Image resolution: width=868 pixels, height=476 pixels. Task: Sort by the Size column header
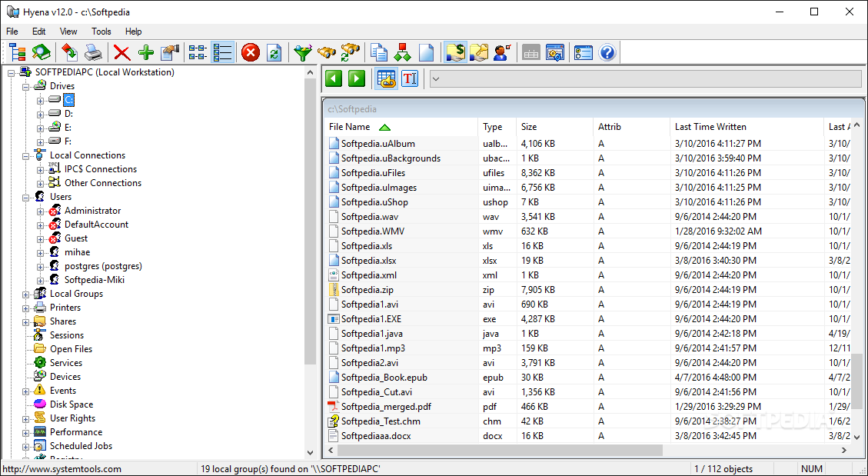tap(554, 127)
